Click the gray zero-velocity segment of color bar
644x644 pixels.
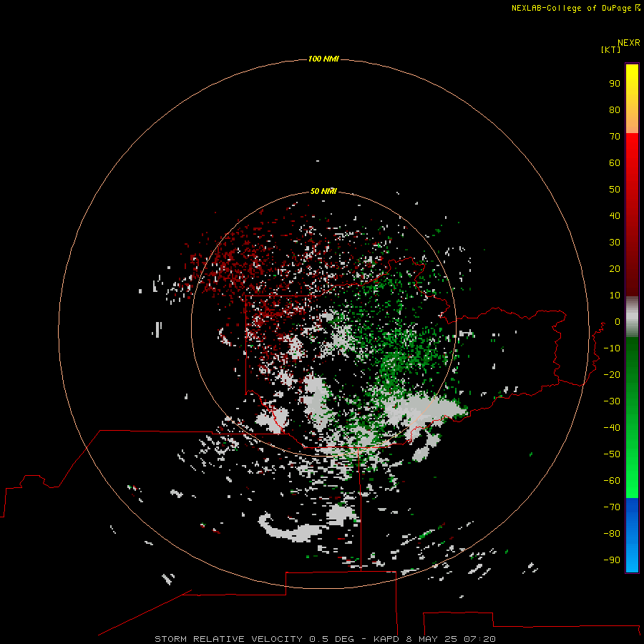(632, 317)
